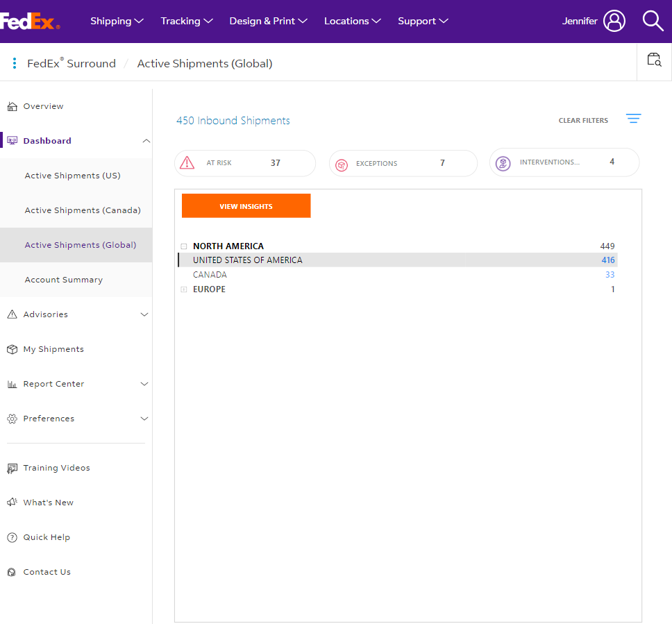The width and height of the screenshot is (672, 624).
Task: Open the Tracking dropdown menu
Action: click(x=187, y=21)
